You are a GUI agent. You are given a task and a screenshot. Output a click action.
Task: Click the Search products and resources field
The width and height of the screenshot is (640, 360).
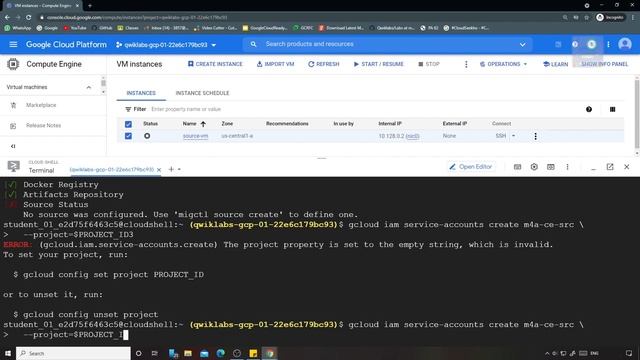point(388,44)
